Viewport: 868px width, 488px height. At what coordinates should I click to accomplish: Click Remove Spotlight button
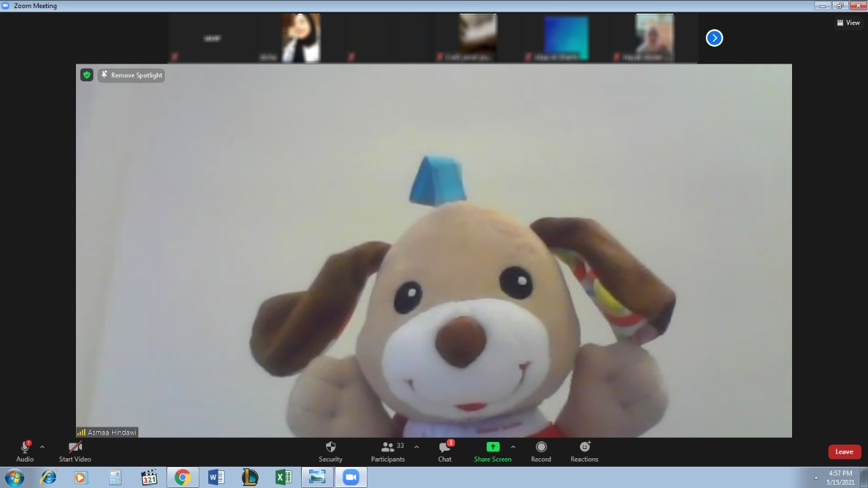coord(132,75)
